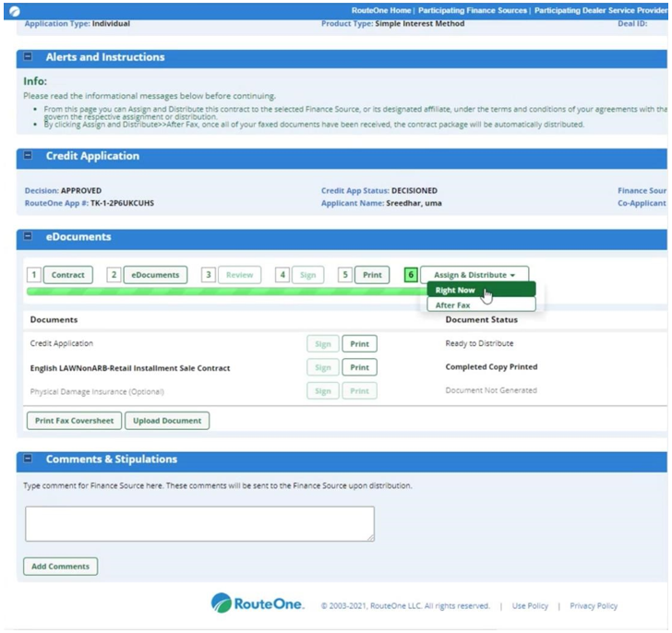Collapse the Credit Application section

click(28, 155)
